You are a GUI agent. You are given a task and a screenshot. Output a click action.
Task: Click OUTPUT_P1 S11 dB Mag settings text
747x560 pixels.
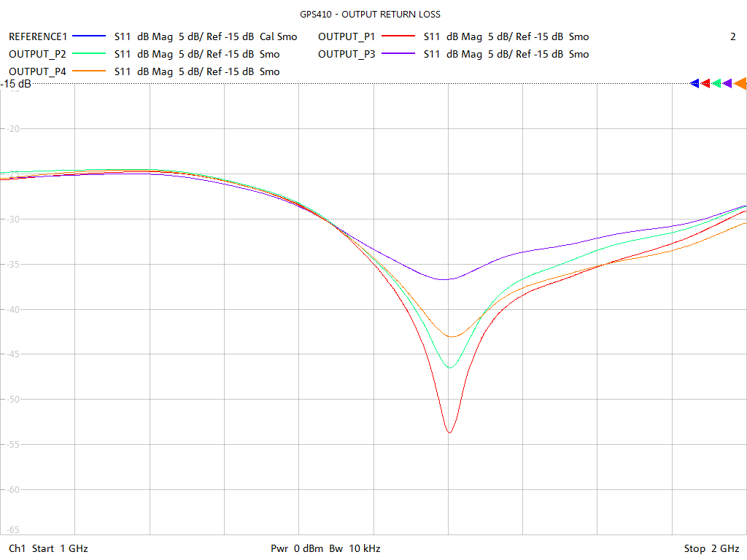[506, 36]
